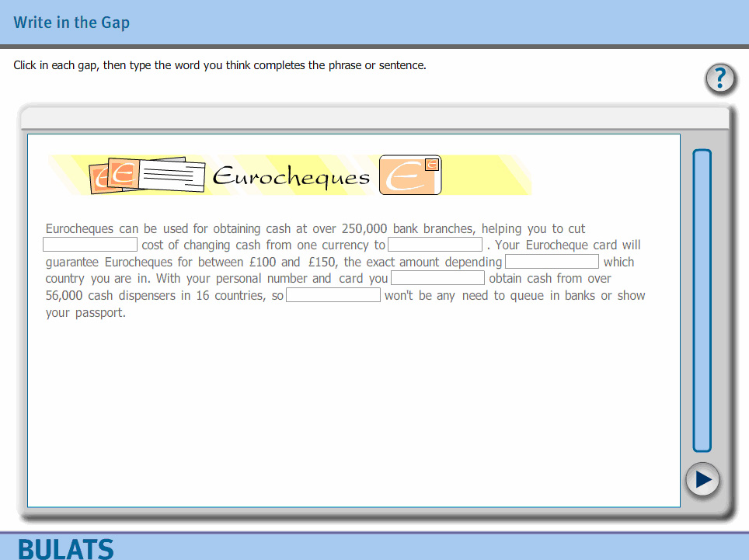The height and width of the screenshot is (560, 749).
Task: Click the BULATS logo
Action: tap(66, 549)
